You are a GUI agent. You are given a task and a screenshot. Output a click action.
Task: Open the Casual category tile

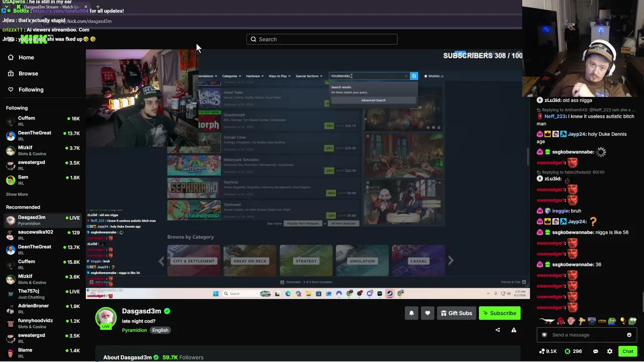[419, 261]
